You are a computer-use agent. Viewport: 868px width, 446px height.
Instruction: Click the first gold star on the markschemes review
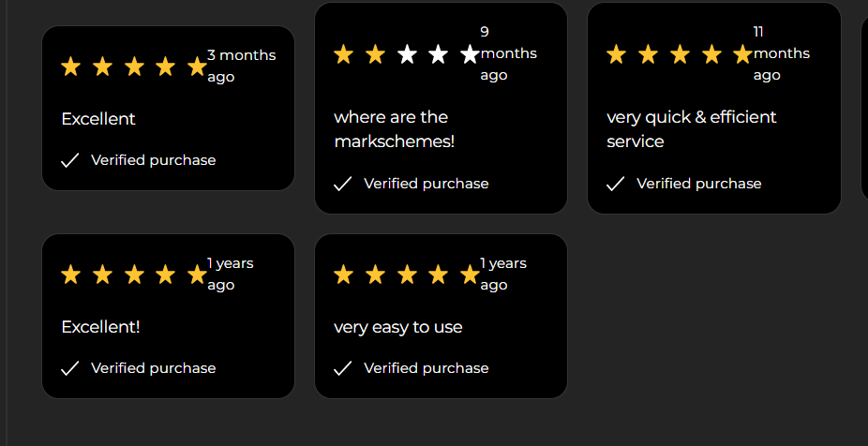click(x=343, y=54)
